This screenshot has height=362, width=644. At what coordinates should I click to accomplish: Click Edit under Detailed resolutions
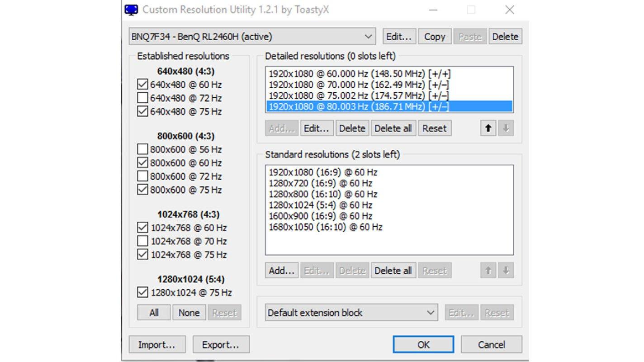click(317, 129)
